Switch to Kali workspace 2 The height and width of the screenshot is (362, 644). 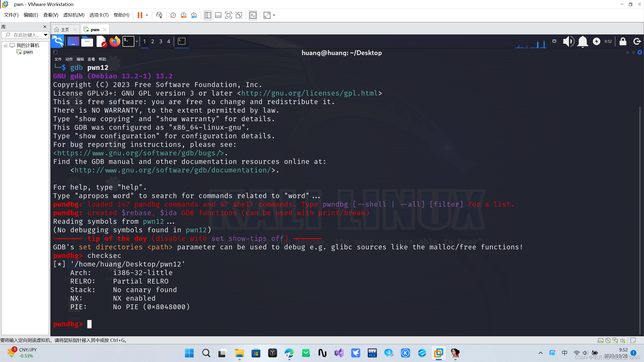(152, 41)
